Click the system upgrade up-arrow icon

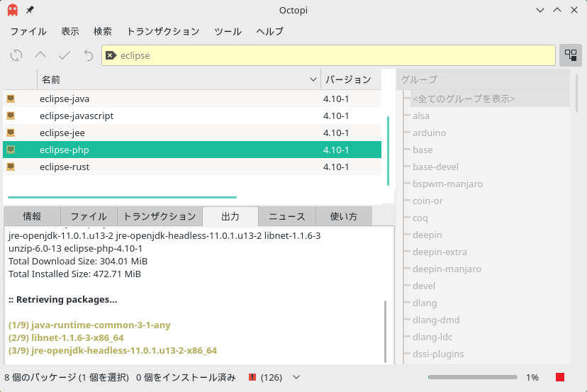pyautogui.click(x=40, y=55)
